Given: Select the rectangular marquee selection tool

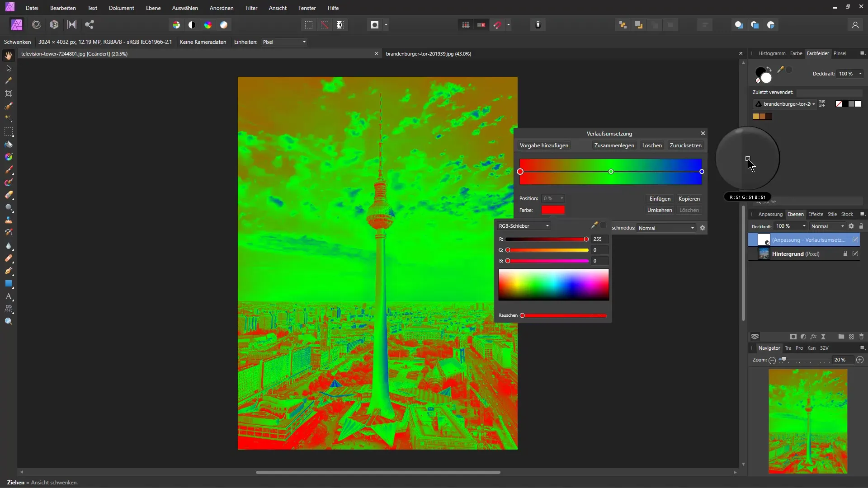Looking at the screenshot, I should pos(9,132).
